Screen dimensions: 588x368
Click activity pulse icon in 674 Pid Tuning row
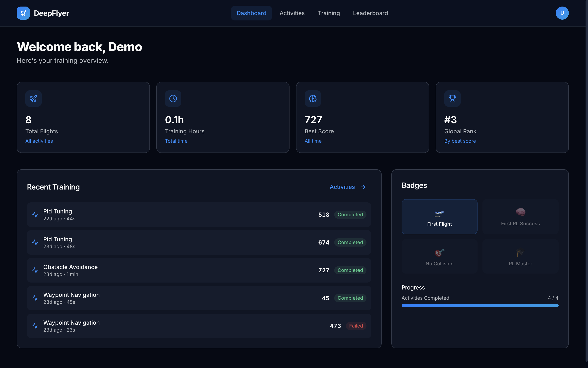coord(35,242)
